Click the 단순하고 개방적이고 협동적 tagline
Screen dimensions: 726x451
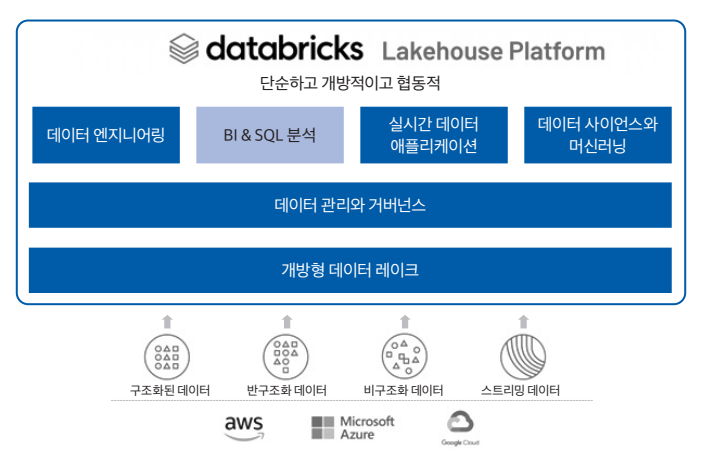tap(350, 83)
